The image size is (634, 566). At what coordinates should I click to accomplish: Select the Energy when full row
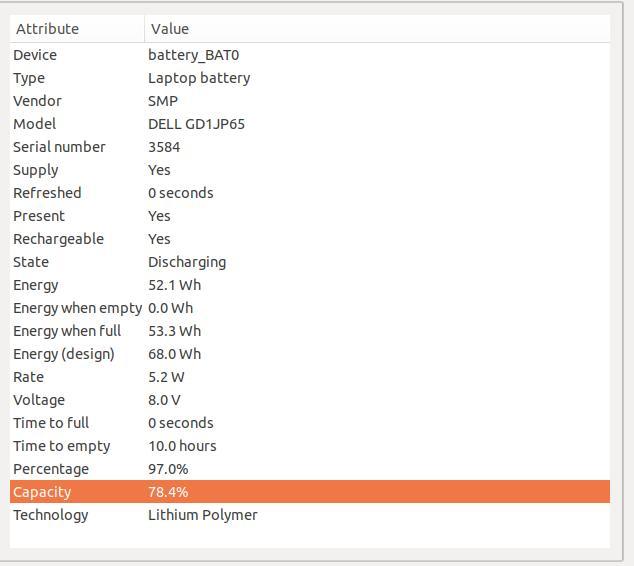pos(310,332)
